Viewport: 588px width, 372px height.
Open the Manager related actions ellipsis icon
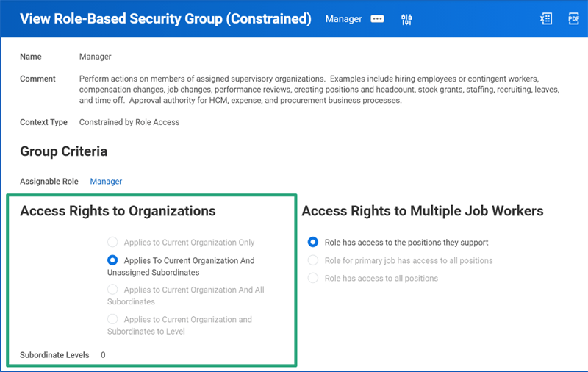[377, 19]
